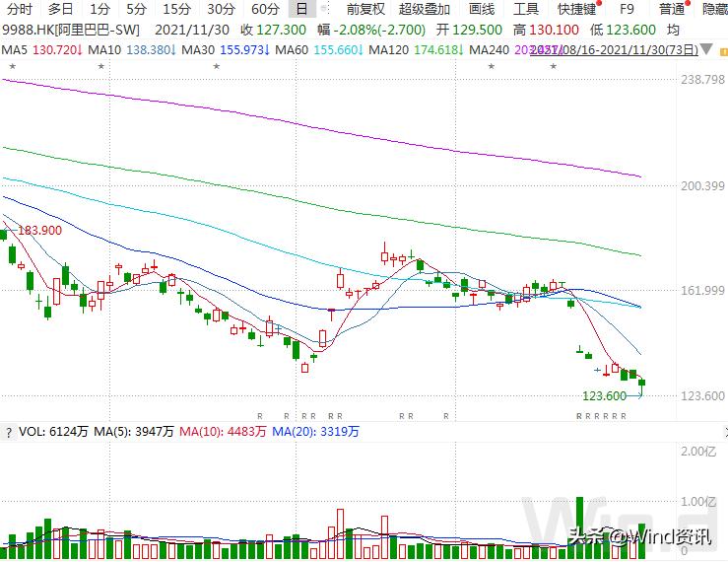
Task: Switch chart to 5分 period
Action: point(137,9)
